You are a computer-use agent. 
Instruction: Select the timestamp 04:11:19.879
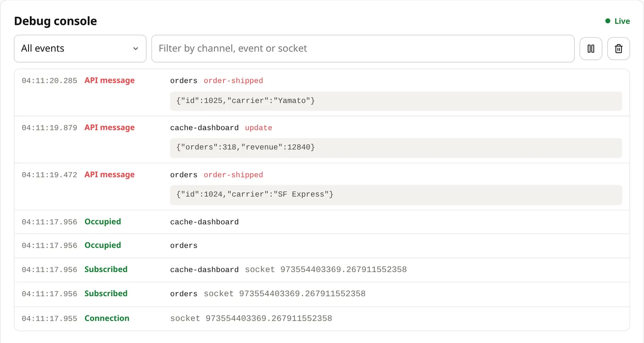[x=49, y=128]
